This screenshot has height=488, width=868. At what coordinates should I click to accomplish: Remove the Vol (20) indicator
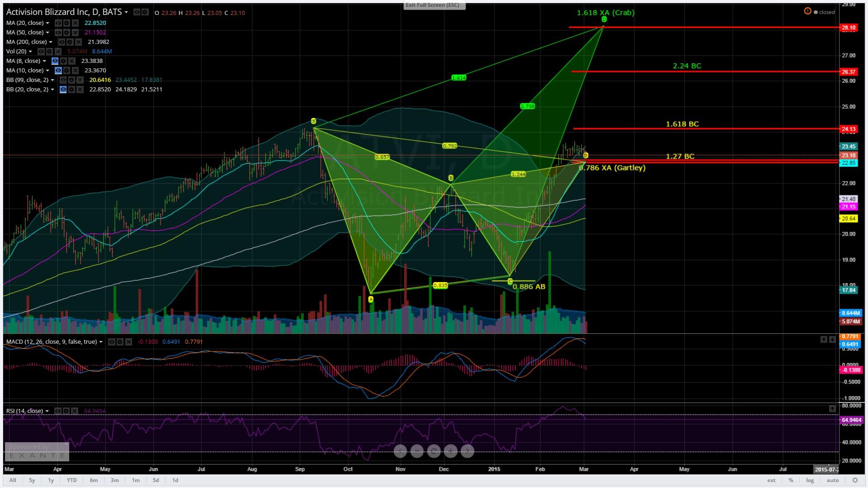click(x=58, y=52)
